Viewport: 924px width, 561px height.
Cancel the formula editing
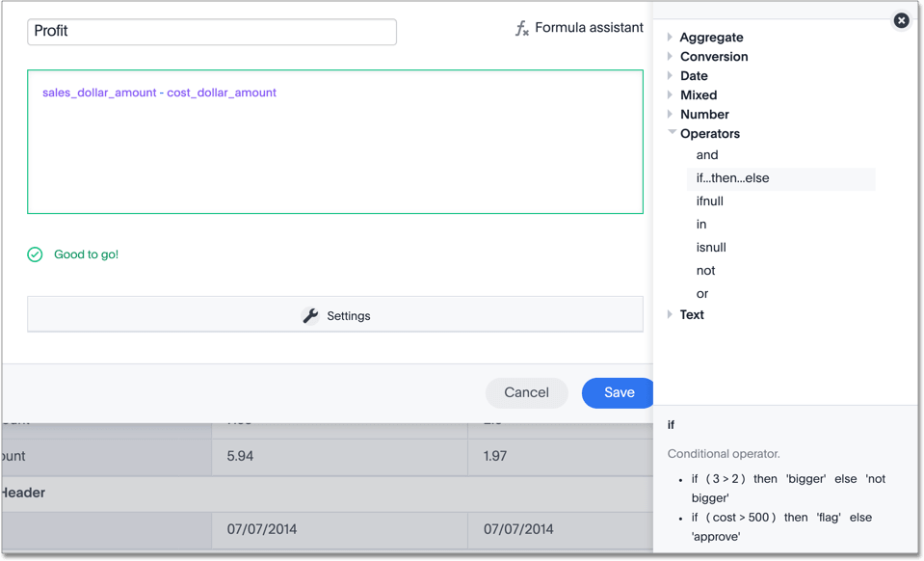click(526, 392)
